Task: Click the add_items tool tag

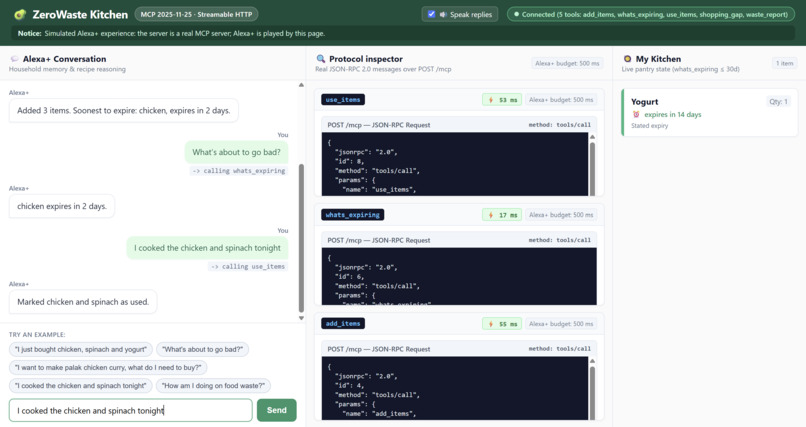Action: pos(343,324)
